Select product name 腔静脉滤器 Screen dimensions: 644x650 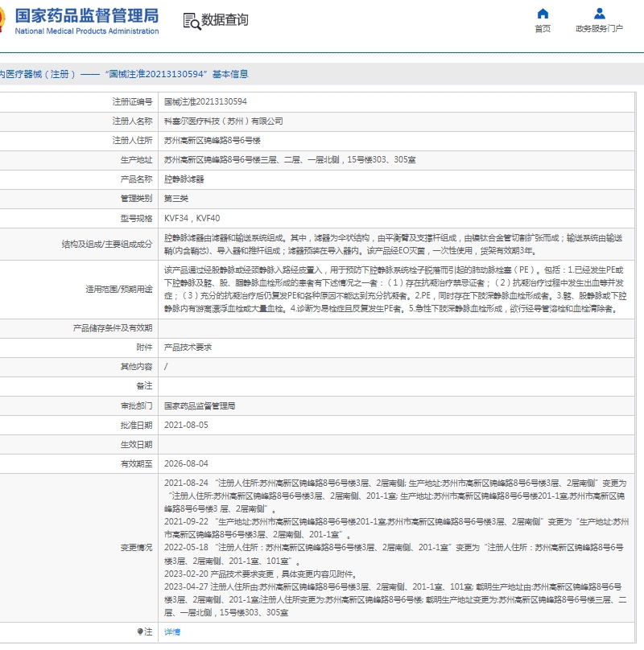tap(184, 179)
